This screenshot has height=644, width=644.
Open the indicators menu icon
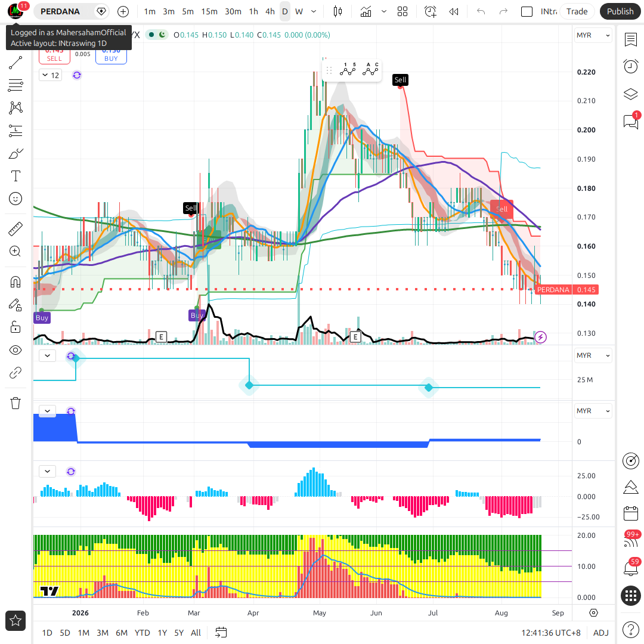tap(366, 11)
